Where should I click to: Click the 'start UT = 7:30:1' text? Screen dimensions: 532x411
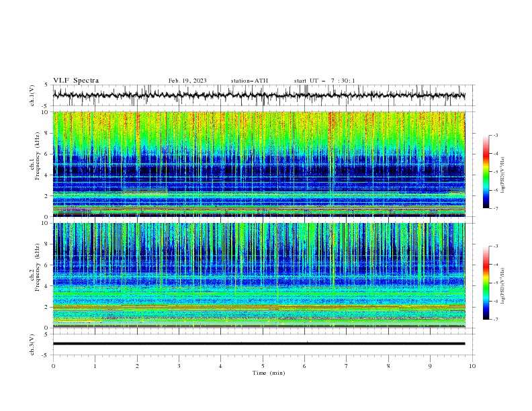click(324, 81)
